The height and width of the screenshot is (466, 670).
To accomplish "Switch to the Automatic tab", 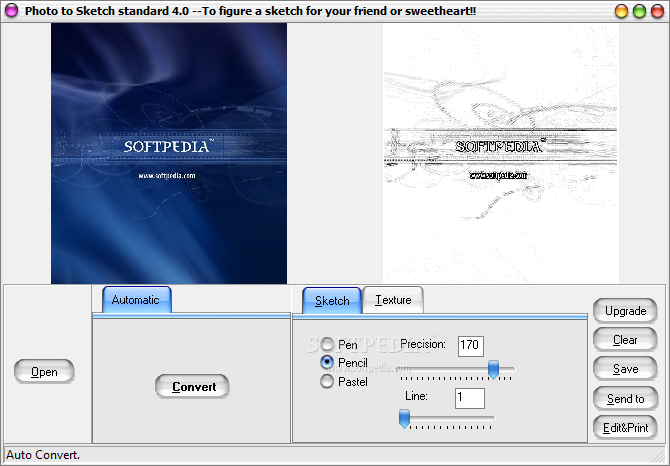I will (137, 300).
